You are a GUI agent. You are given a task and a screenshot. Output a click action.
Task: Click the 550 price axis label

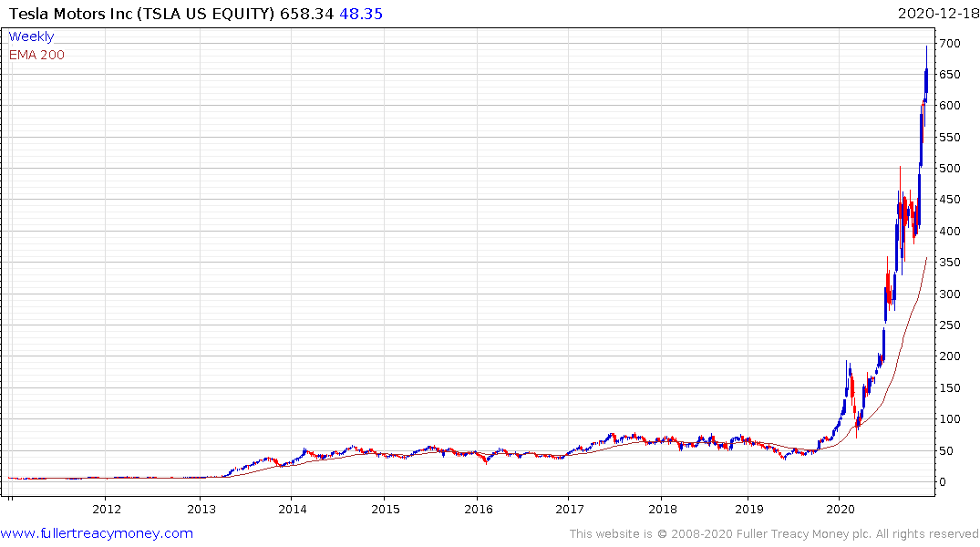coord(950,138)
